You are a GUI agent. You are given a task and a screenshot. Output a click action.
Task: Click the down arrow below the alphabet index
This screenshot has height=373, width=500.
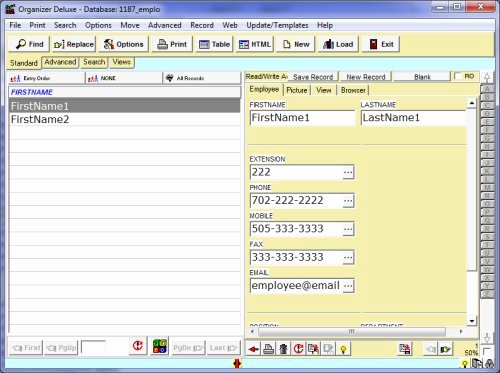tap(487, 337)
